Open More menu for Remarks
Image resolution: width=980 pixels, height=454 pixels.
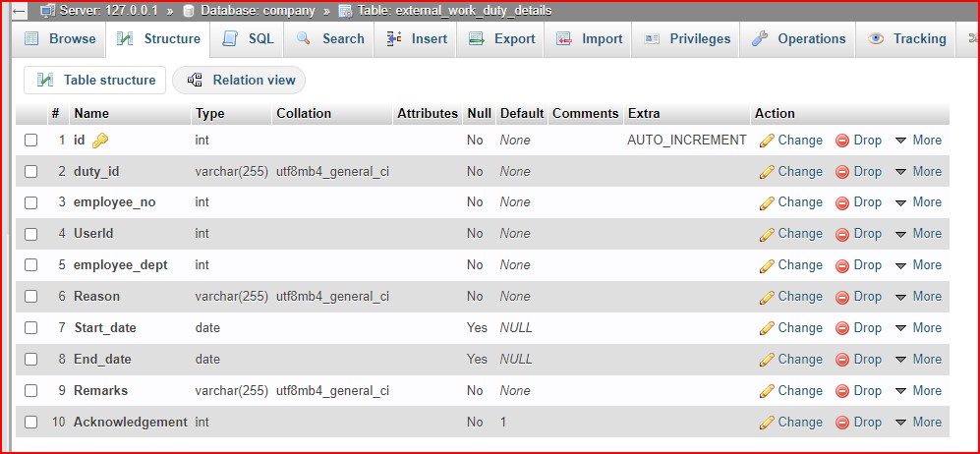pos(918,391)
